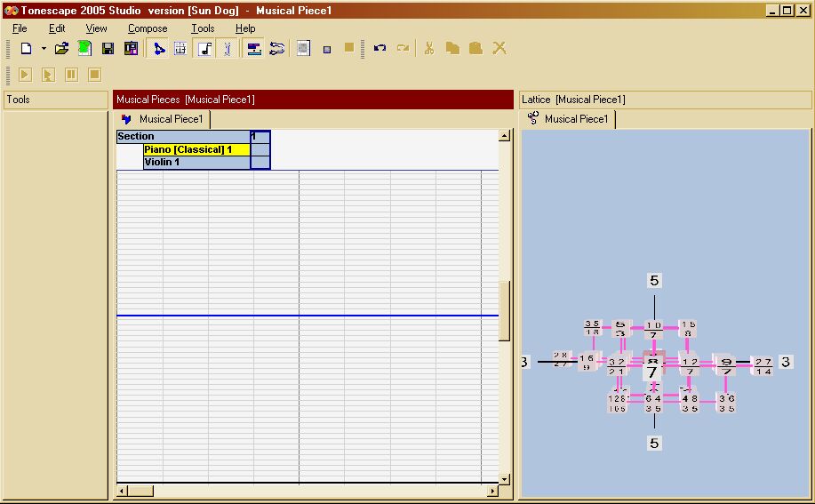
Task: Click the Delete X icon in the toolbar
Action: coord(499,49)
